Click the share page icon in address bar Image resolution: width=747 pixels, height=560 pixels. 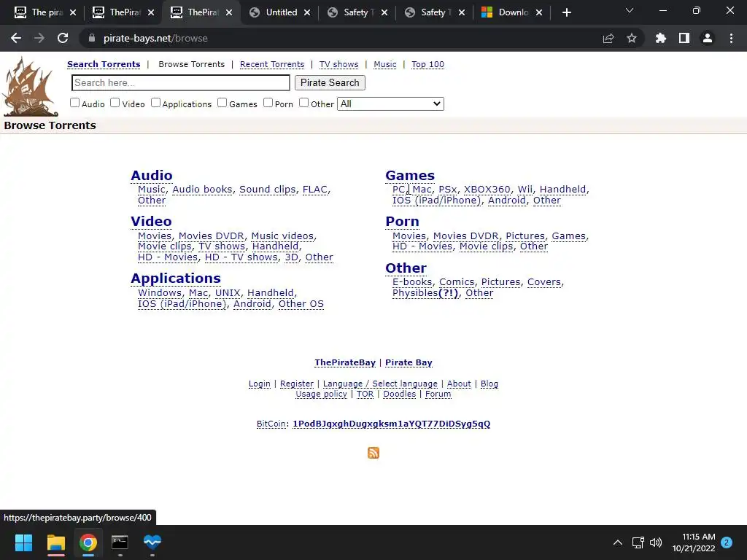click(x=608, y=38)
